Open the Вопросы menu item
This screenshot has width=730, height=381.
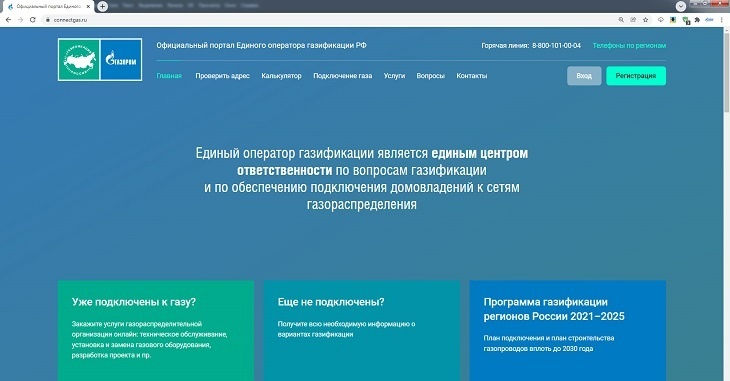[x=431, y=76]
